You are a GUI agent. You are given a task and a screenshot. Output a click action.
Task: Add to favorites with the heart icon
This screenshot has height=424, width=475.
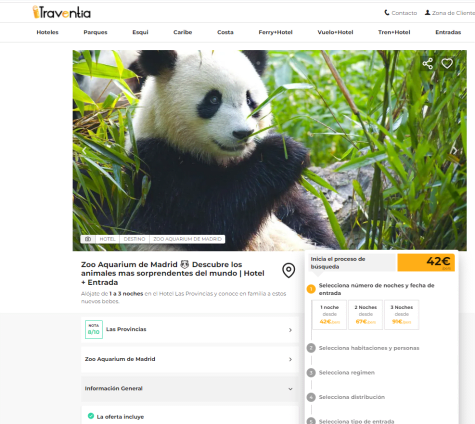point(447,63)
